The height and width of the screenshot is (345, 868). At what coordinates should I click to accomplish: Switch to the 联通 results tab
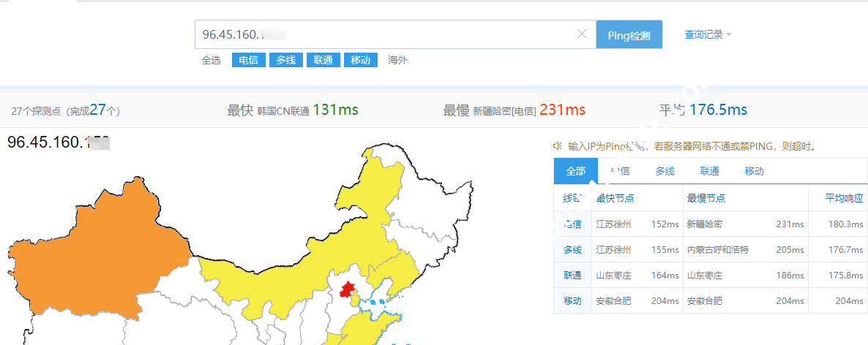(x=710, y=171)
